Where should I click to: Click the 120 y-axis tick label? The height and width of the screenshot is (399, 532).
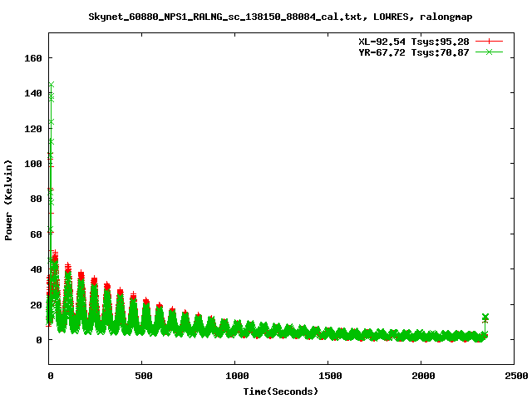click(33, 129)
